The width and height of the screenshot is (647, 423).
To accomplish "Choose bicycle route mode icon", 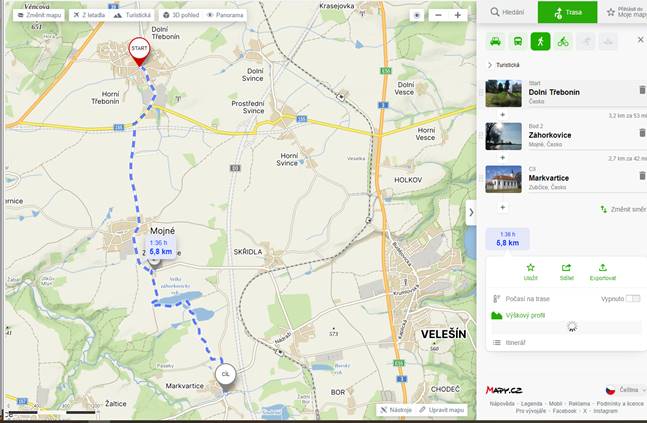I will (x=563, y=41).
